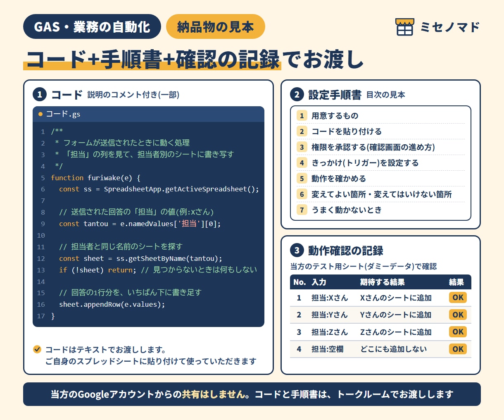The height and width of the screenshot is (420, 504).
Task: Click the 結果 column header
Action: (x=456, y=282)
